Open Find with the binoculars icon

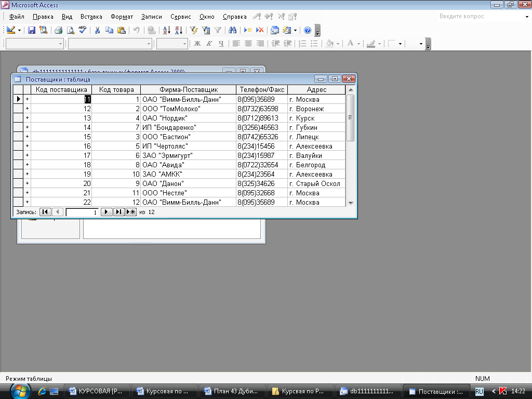232,30
